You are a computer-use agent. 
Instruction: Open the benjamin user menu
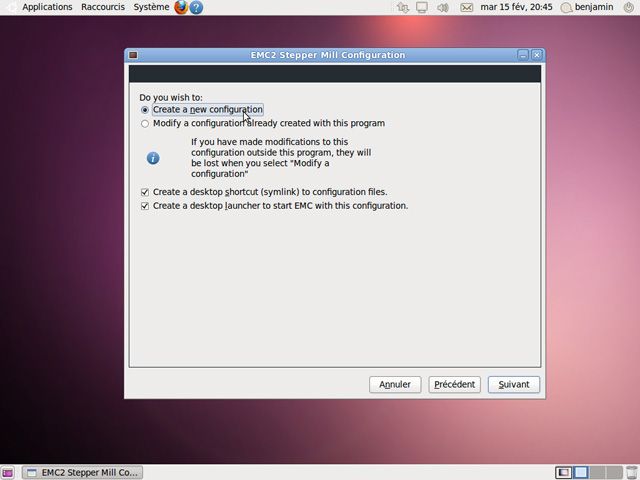coord(588,7)
